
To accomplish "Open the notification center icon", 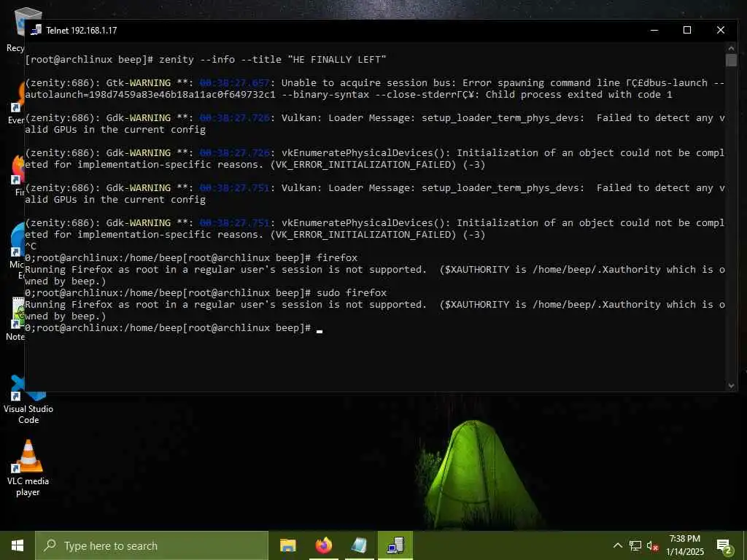I will [x=724, y=546].
